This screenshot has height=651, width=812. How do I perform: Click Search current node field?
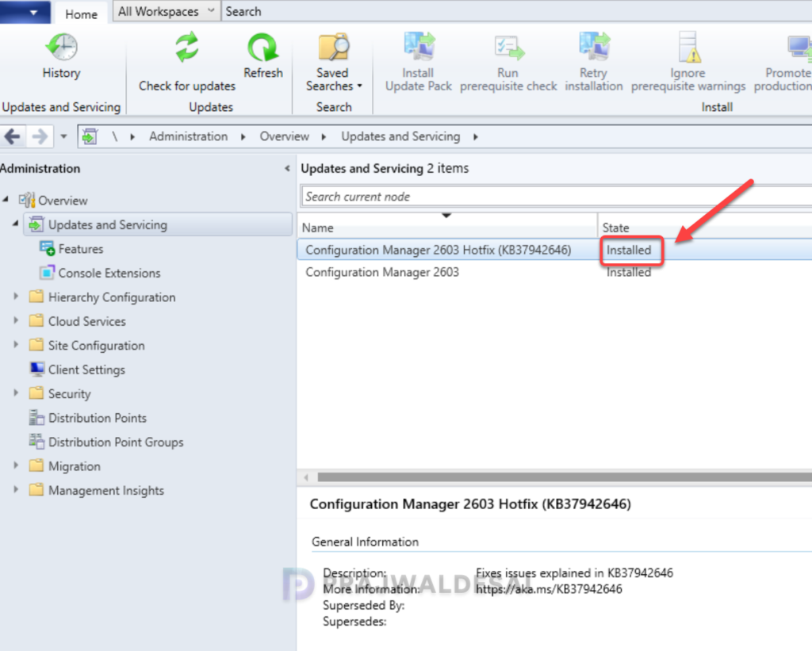[x=557, y=197]
